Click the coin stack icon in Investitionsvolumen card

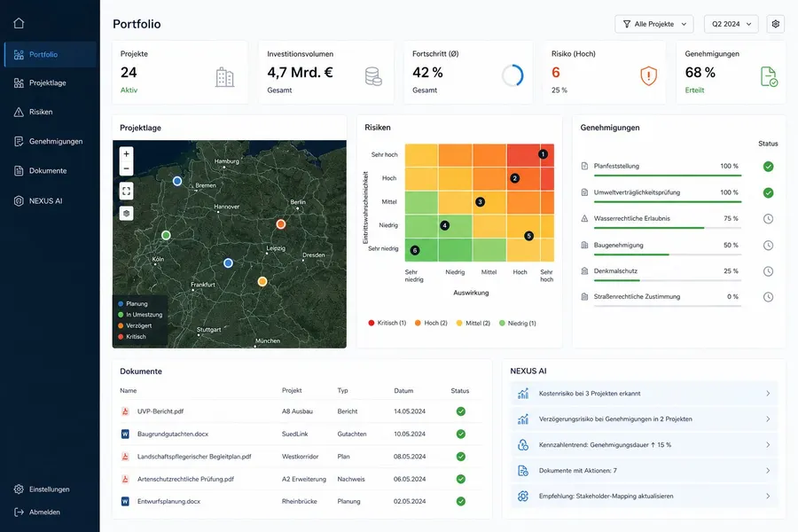[373, 76]
